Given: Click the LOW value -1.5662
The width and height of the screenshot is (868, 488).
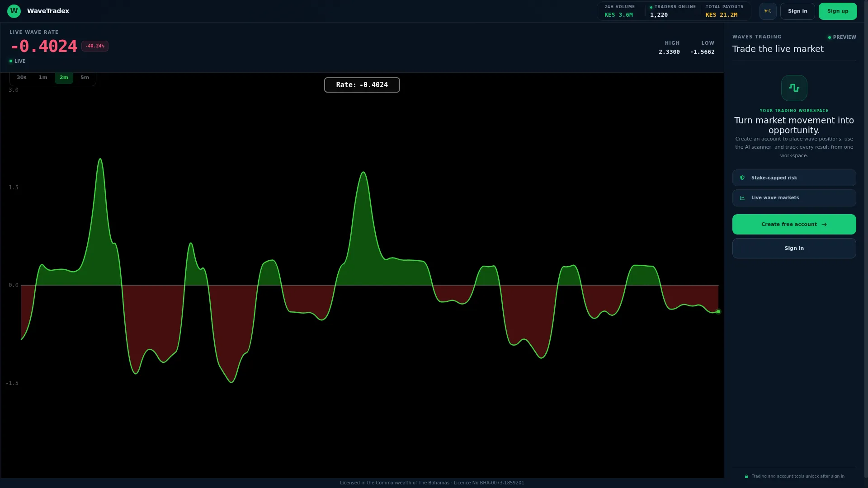Looking at the screenshot, I should point(703,52).
